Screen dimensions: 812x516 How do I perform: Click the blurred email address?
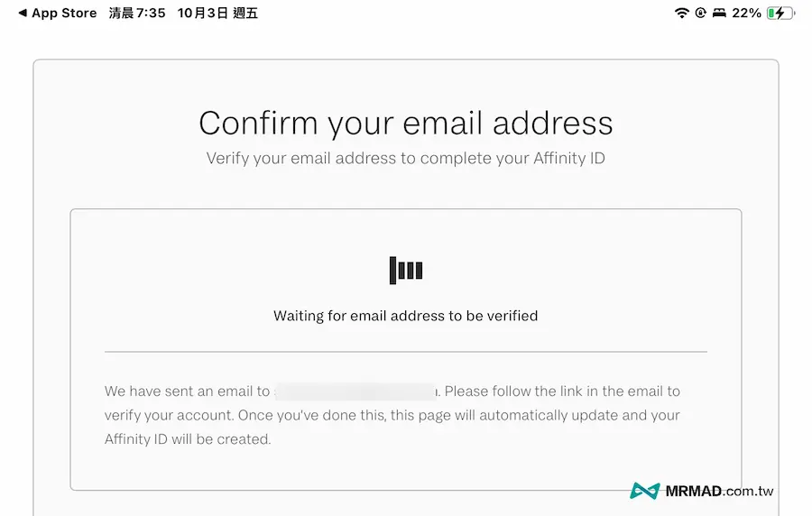point(355,392)
